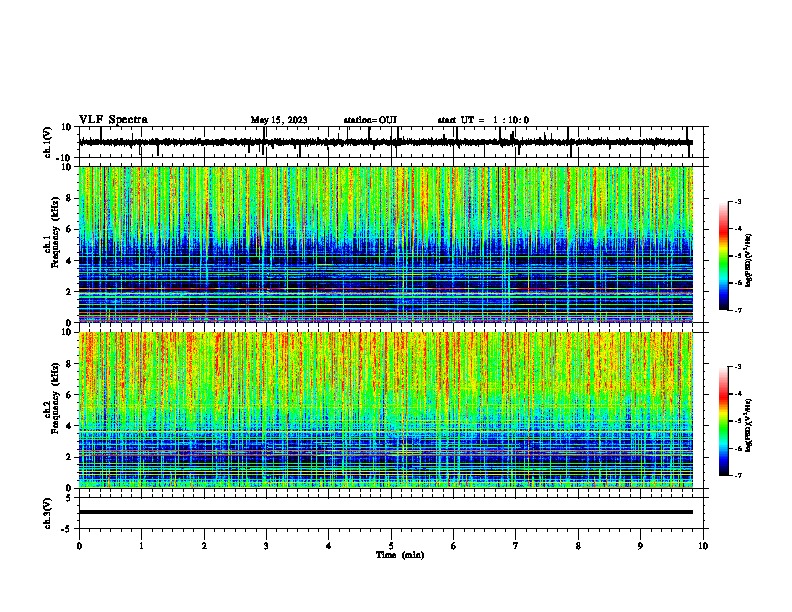This screenshot has width=792, height=612.
Task: Click the "5" tick on ch.3(V) axis
Action: click(x=70, y=498)
